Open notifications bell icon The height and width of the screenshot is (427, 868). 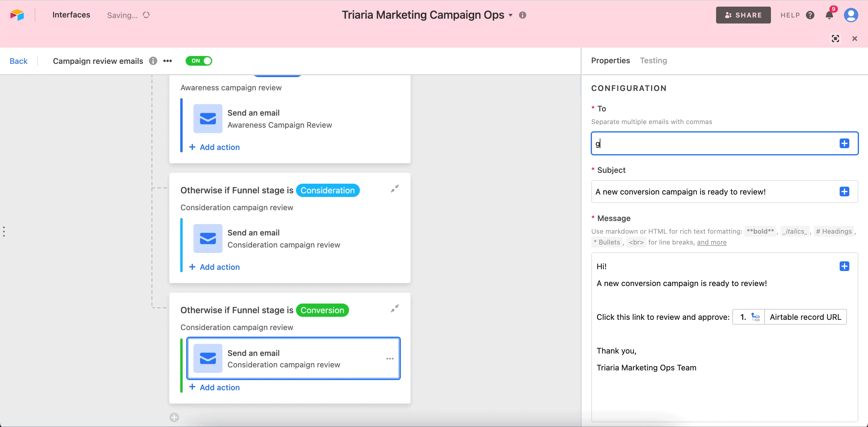(x=829, y=15)
